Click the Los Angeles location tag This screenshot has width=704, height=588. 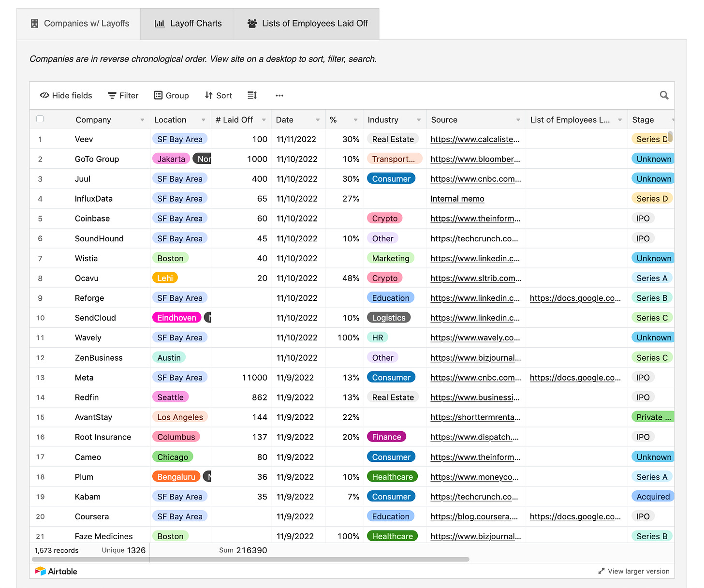click(x=180, y=417)
